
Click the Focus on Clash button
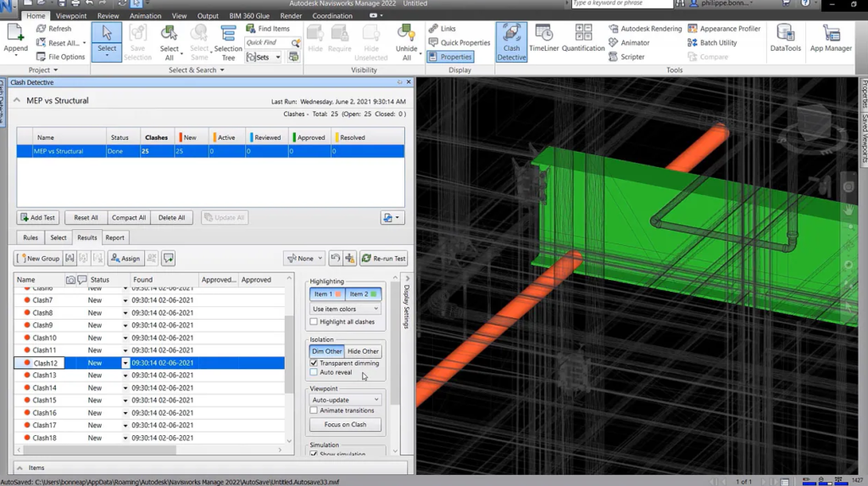(x=345, y=425)
